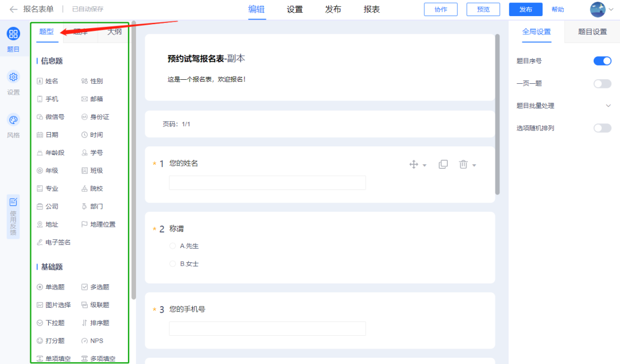Viewport: 620px width, 364px height.
Task: Add a 姓名 information question
Action: tap(48, 81)
